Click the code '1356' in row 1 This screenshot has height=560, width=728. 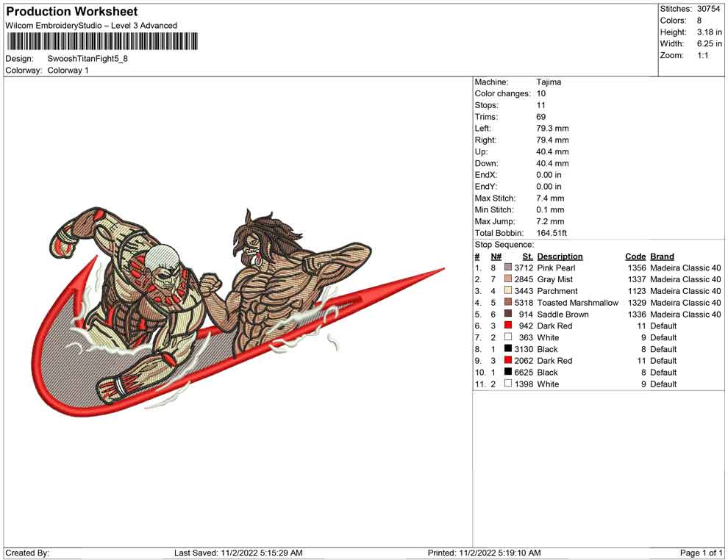point(637,268)
